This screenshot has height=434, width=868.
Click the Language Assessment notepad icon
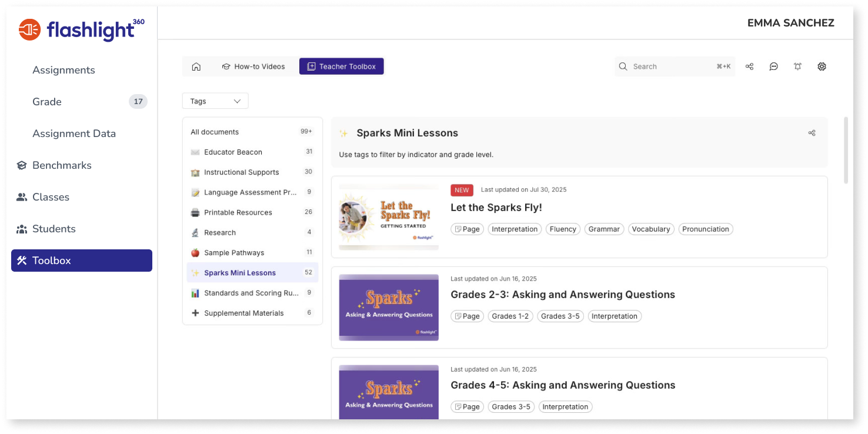[x=195, y=192]
